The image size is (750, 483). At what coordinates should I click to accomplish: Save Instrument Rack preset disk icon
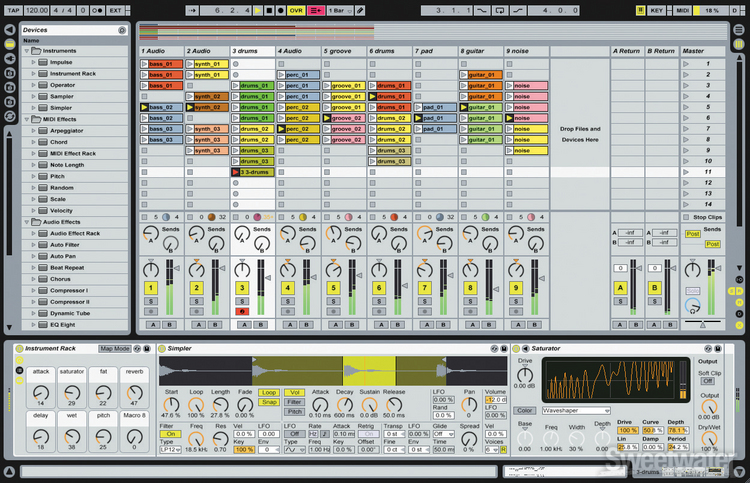[x=147, y=349]
